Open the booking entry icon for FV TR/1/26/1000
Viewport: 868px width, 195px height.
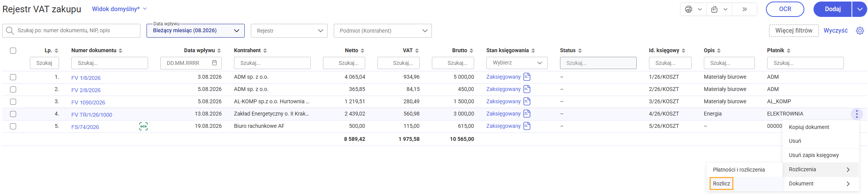[527, 114]
